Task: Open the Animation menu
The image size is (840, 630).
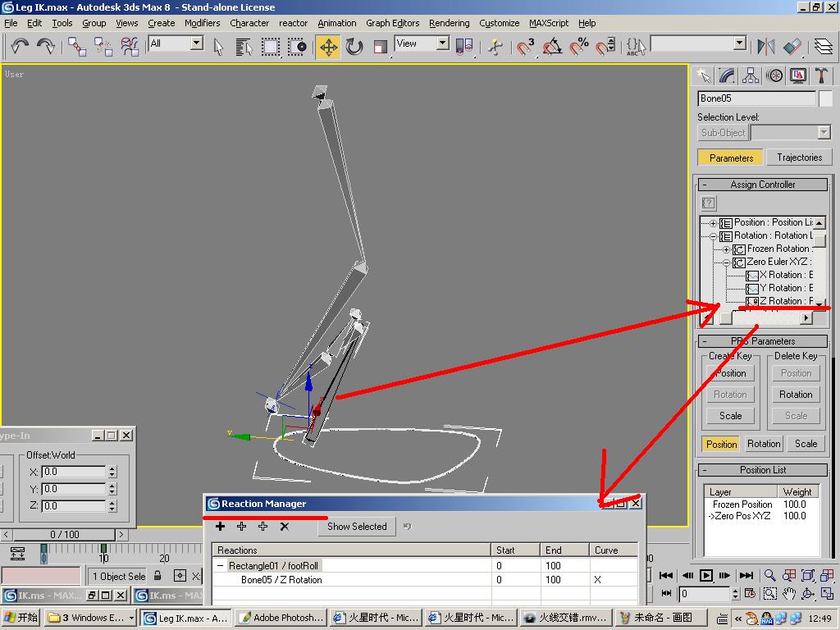Action: (x=336, y=23)
